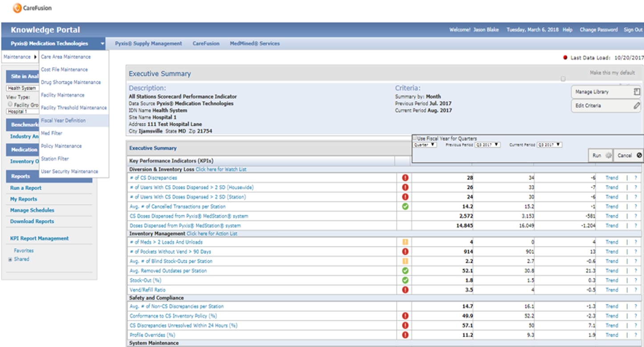Open the Pyxis Supply Management tab
644x347 pixels.
[148, 44]
